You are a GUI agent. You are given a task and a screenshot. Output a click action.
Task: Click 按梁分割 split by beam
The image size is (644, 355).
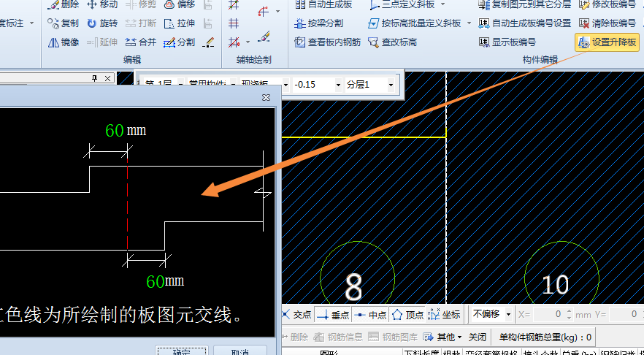pos(318,23)
